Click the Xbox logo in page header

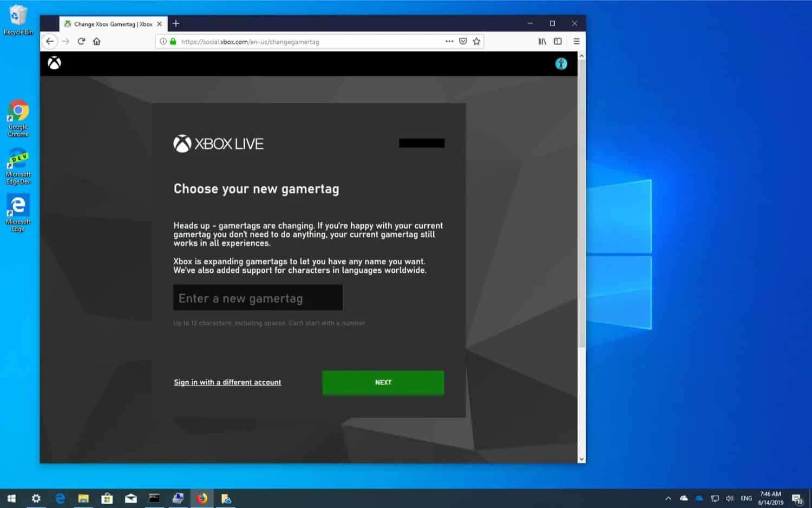54,63
